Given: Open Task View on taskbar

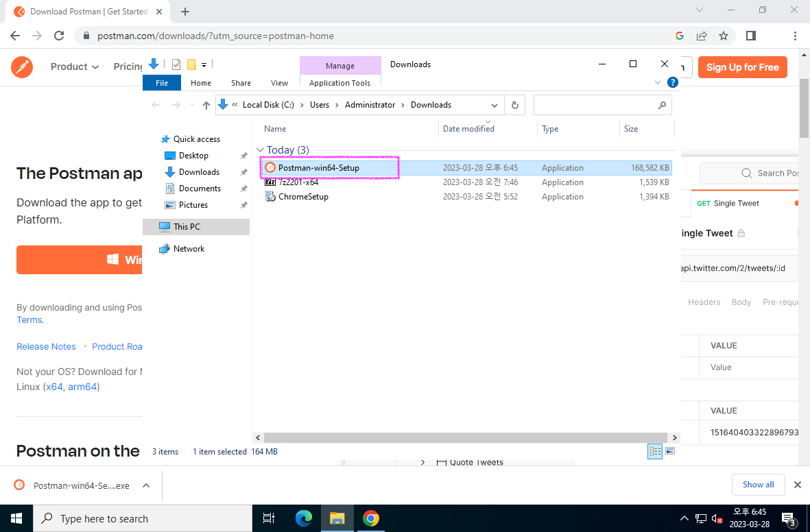Looking at the screenshot, I should pos(269,518).
